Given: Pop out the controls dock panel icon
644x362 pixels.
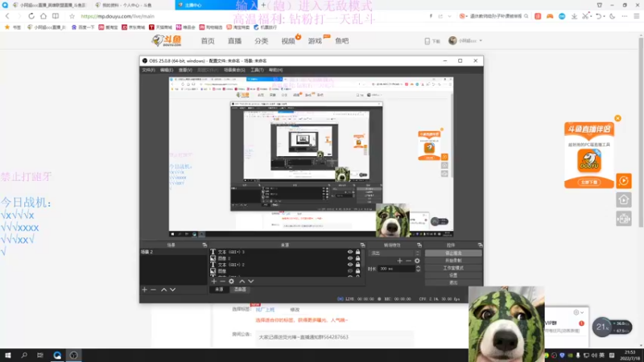Looking at the screenshot, I should click(480, 245).
